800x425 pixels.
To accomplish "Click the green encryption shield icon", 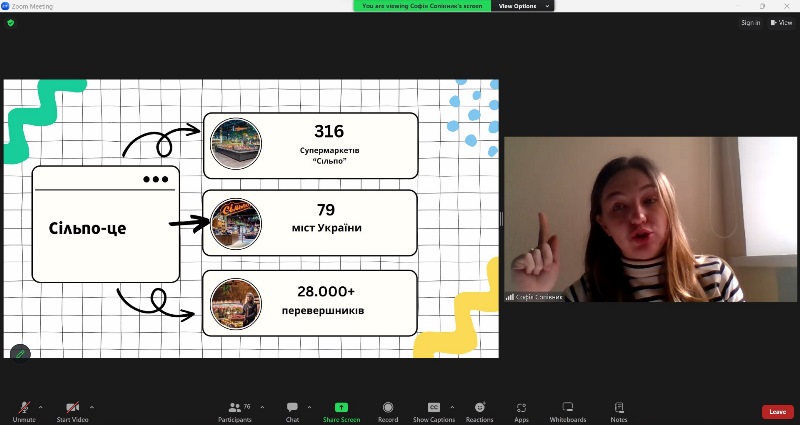I will (x=11, y=22).
